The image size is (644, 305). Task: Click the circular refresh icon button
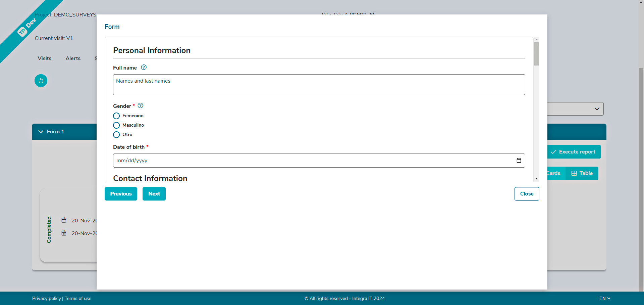41,81
